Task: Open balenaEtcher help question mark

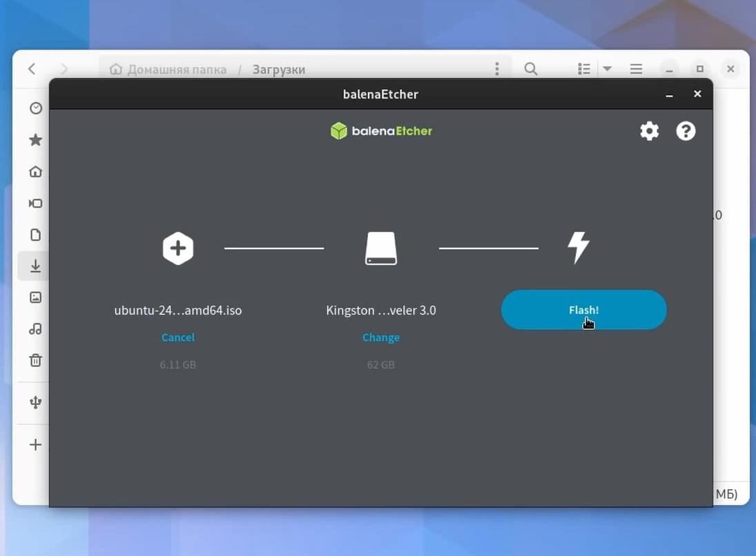Action: pyautogui.click(x=686, y=131)
